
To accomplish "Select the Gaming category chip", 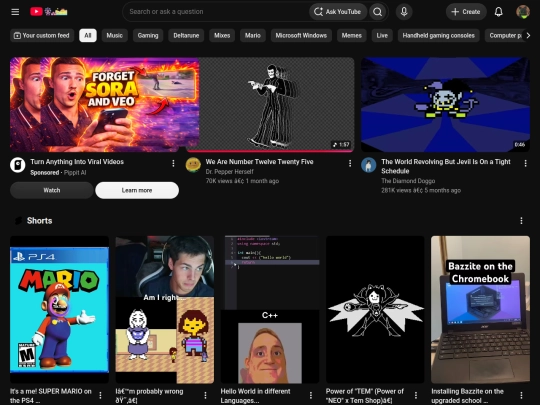I will point(148,35).
